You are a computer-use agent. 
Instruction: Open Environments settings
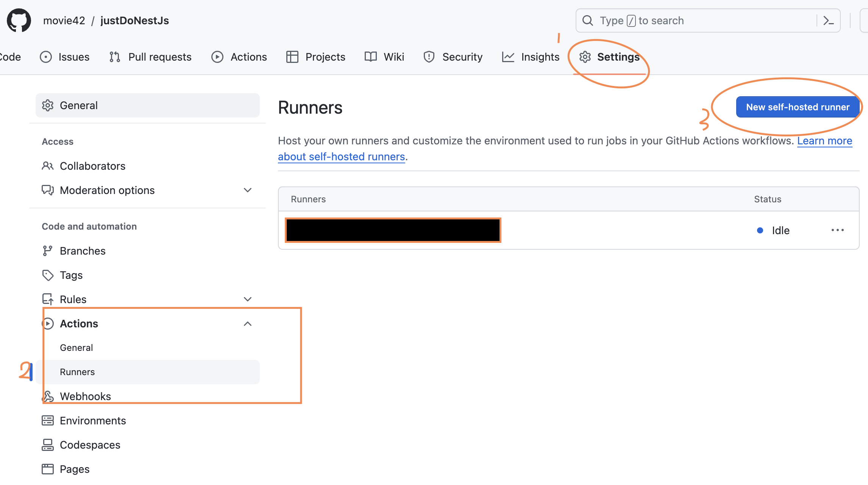(x=148, y=421)
